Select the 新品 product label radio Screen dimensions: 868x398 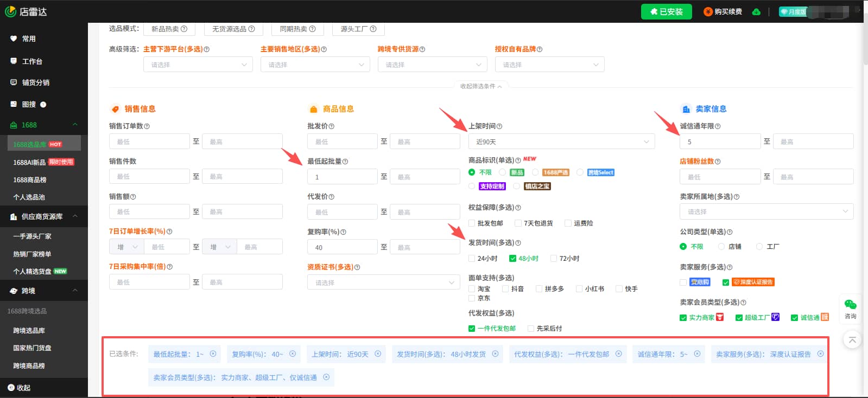503,172
